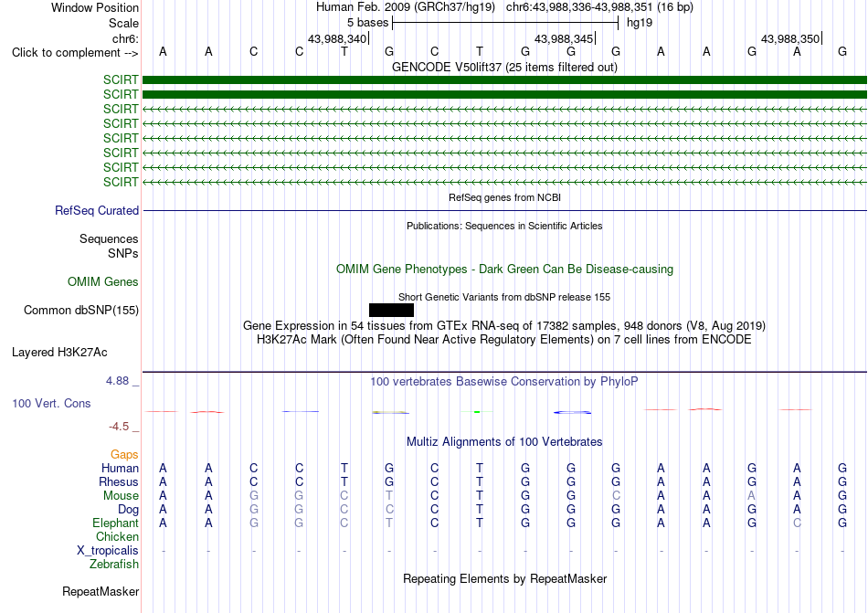The image size is (868, 613).
Task: Click the 'Click to complement -->' label
Action: (x=75, y=53)
